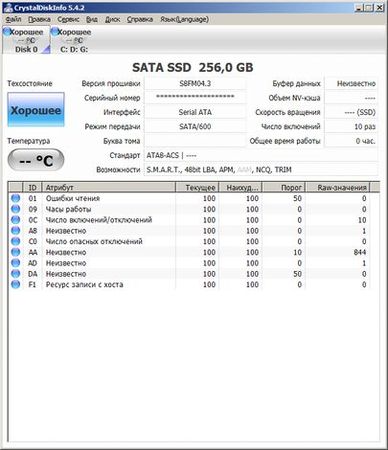The height and width of the screenshot is (450, 388).
Task: Sort by the Атрибут column header
Action: click(x=109, y=187)
